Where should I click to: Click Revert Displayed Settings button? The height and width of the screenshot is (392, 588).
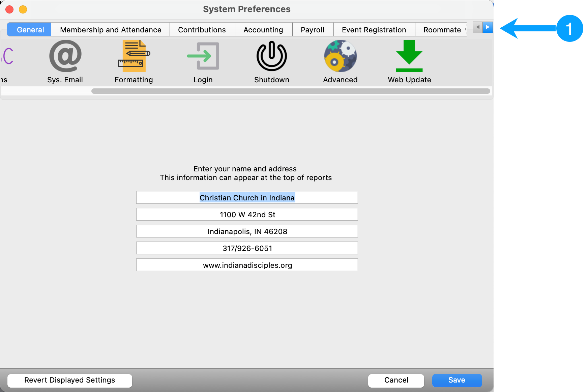[70, 380]
